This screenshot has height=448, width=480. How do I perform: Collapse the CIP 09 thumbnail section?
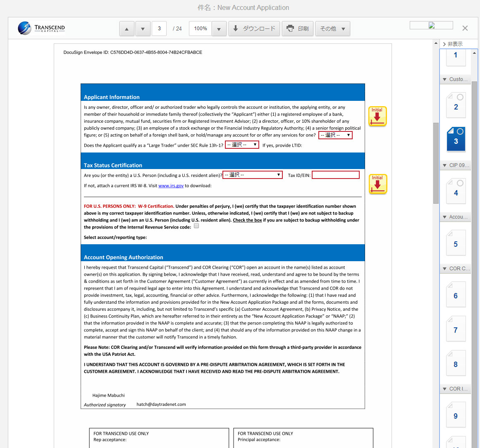point(445,165)
